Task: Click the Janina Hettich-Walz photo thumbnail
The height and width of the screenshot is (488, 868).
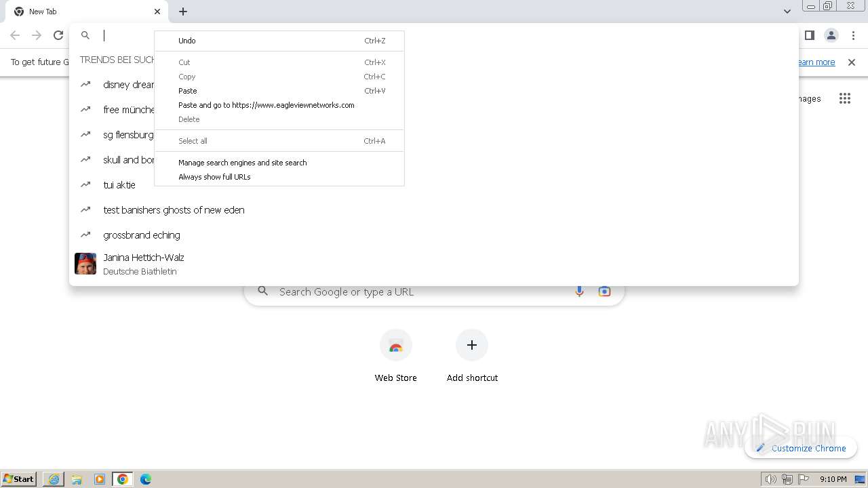Action: tap(85, 264)
